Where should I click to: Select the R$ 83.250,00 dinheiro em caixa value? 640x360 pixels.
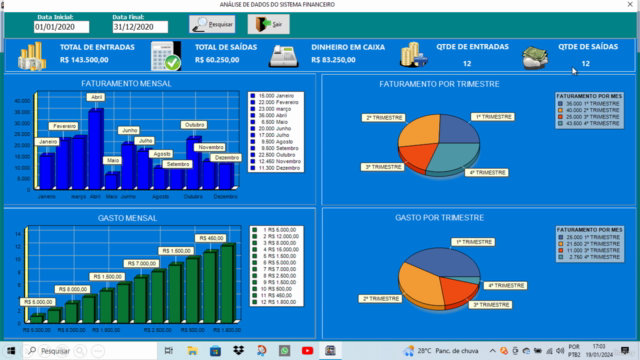pos(333,60)
